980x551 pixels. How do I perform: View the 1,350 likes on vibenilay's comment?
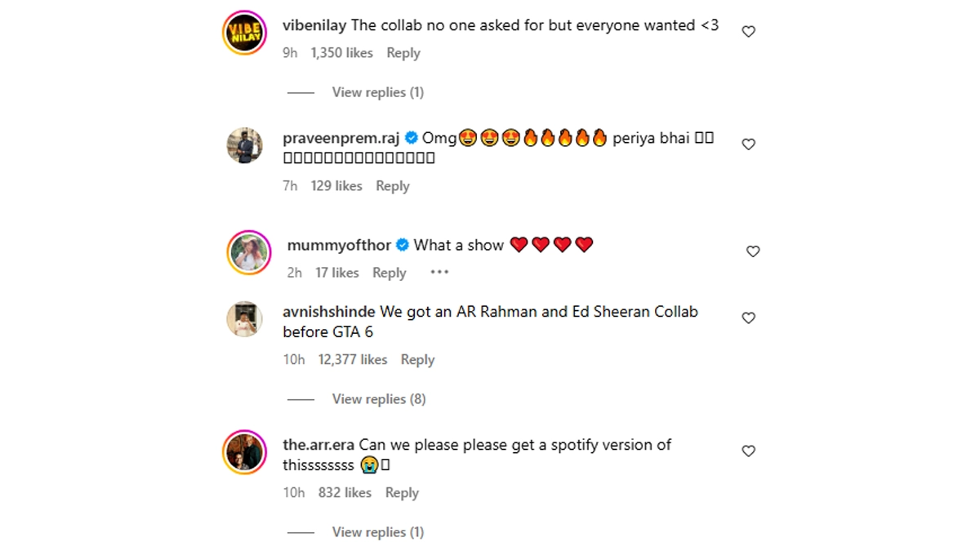coord(341,53)
